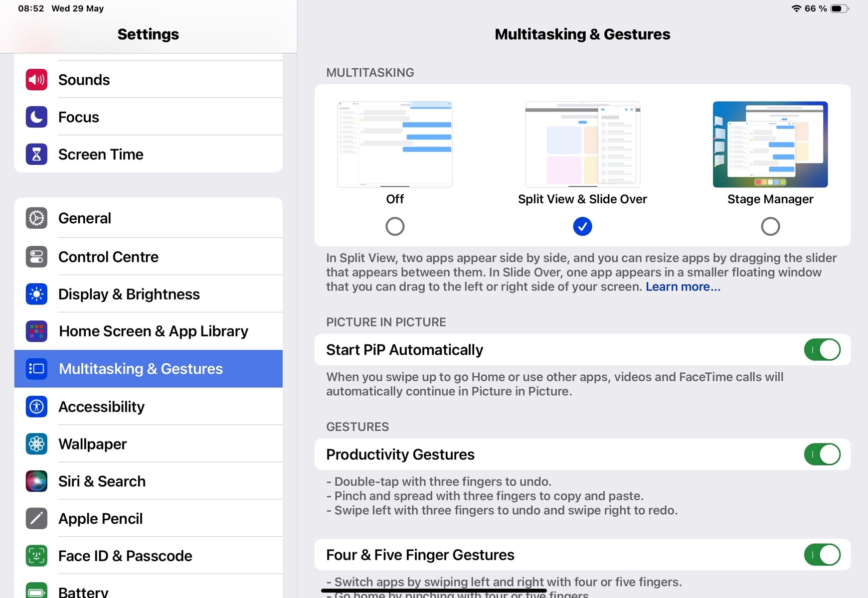The image size is (868, 598).
Task: Tap the Wallpaper flower icon
Action: tap(36, 444)
